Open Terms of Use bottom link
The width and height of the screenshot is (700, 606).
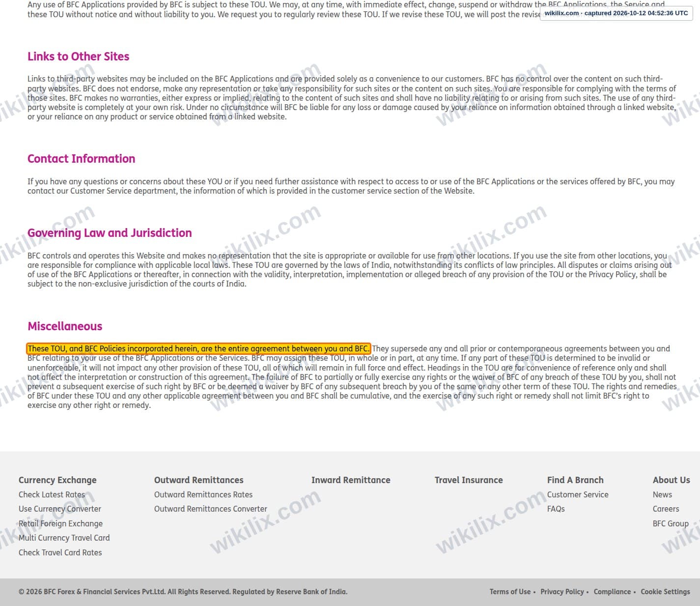pos(510,592)
